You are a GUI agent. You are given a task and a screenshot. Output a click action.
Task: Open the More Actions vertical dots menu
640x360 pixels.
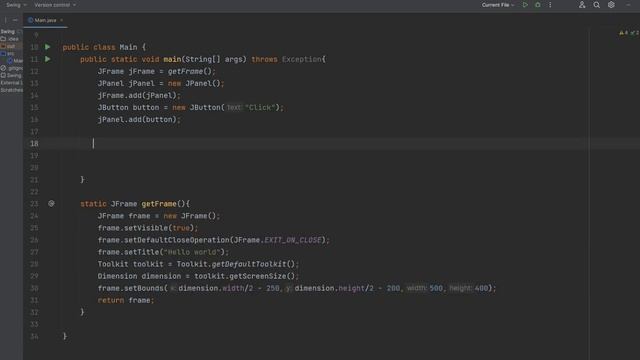tap(550, 5)
